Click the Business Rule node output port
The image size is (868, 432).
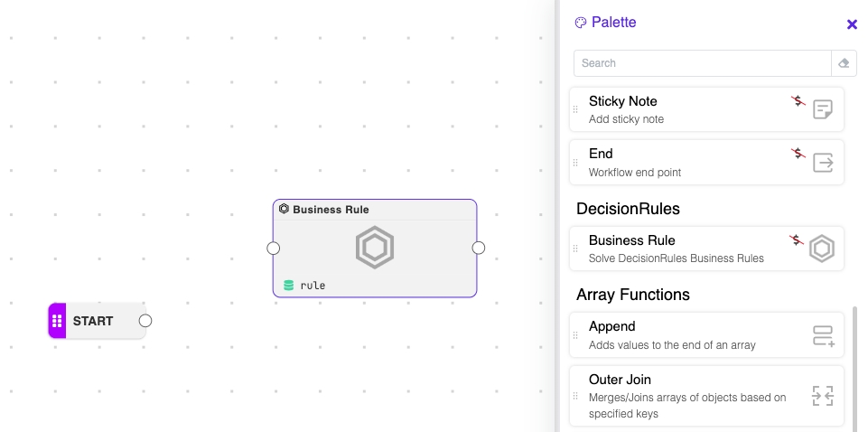(479, 248)
